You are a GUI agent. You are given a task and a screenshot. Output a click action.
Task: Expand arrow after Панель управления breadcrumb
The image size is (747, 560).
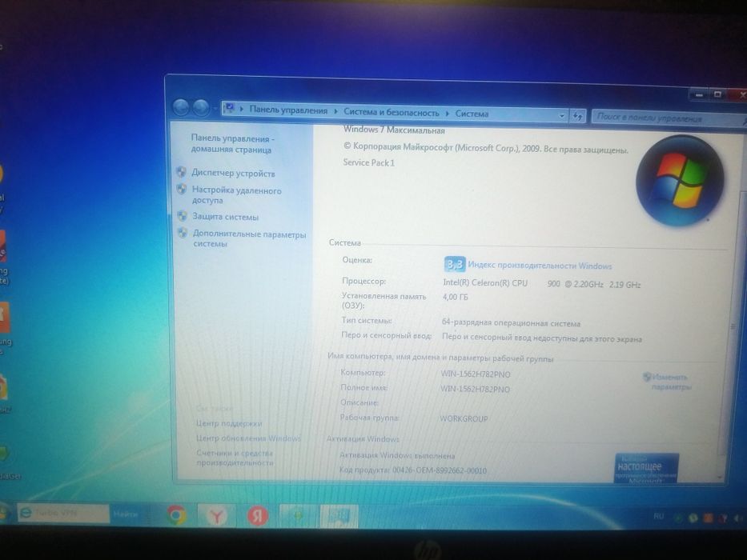[x=335, y=111]
